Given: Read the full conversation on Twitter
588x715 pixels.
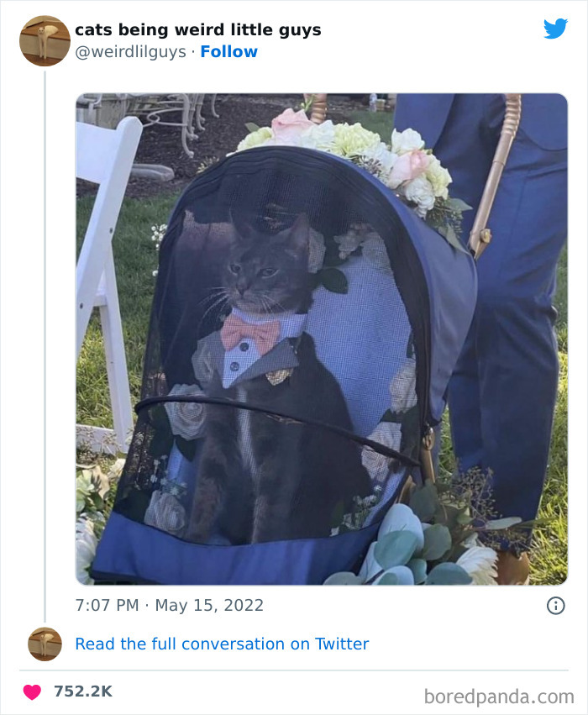Looking at the screenshot, I should click(222, 644).
